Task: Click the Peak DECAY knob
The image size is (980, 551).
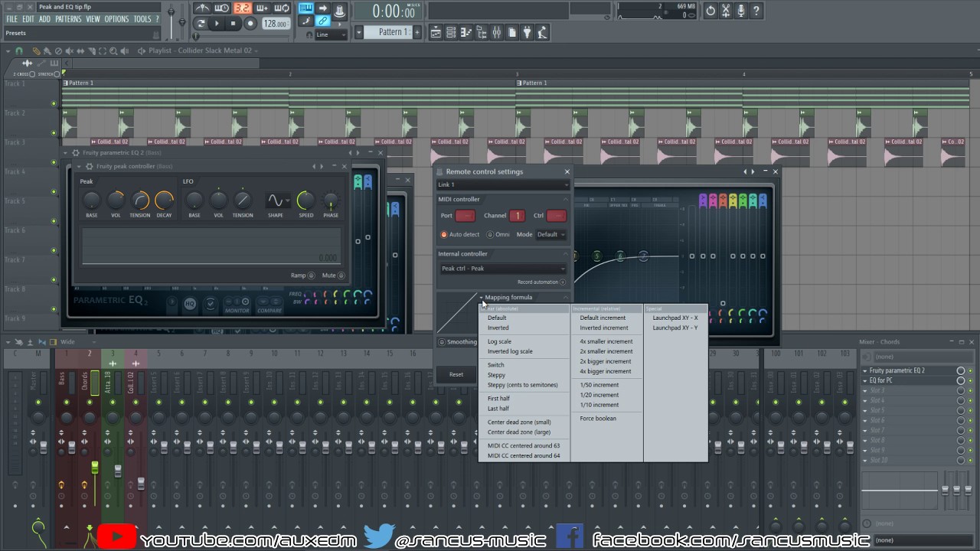Action: click(164, 201)
